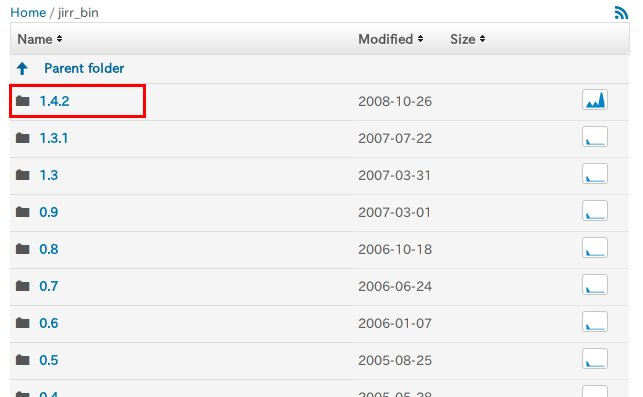The image size is (643, 397).
Task: Open the 1.4.2 folder
Action: click(x=54, y=101)
